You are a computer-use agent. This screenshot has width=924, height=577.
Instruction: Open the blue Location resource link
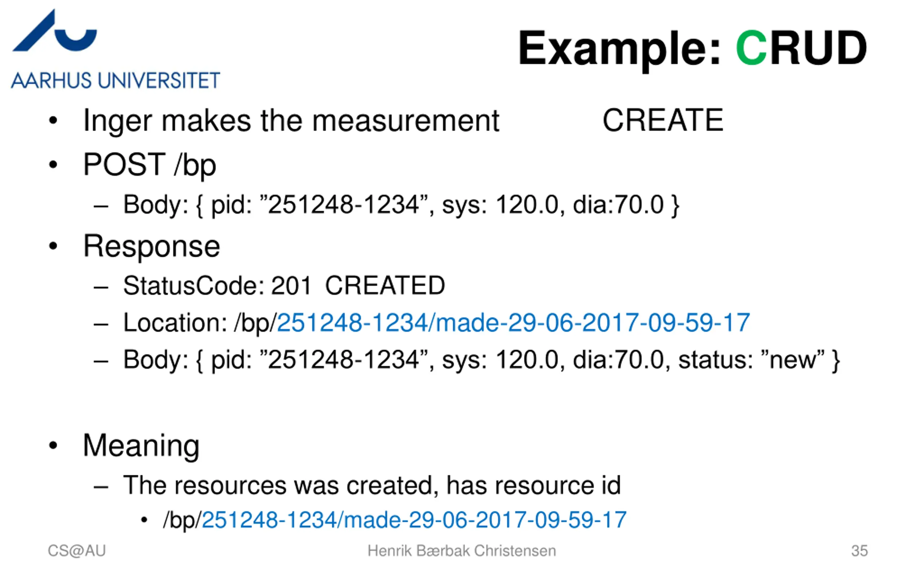pos(514,323)
